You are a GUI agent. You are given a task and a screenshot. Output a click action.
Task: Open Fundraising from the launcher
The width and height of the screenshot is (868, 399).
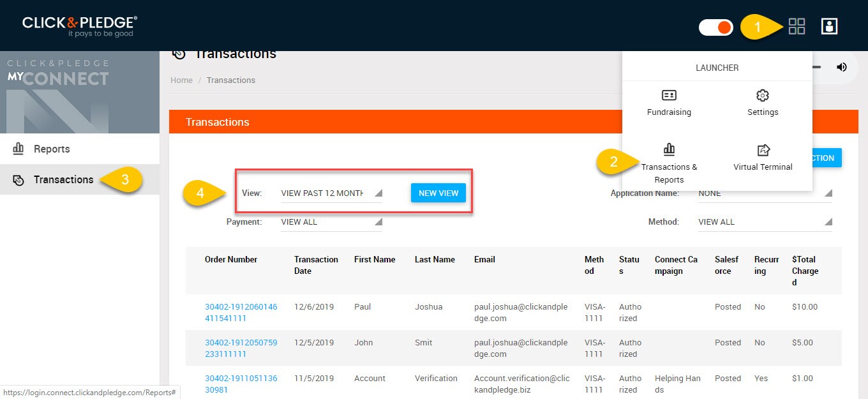[x=669, y=103]
